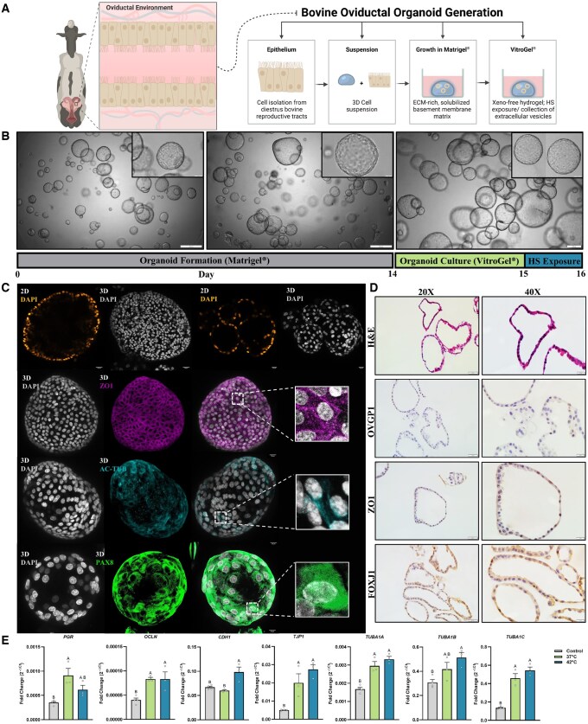Open the green PAX8 fluorescence image

[x=149, y=586]
